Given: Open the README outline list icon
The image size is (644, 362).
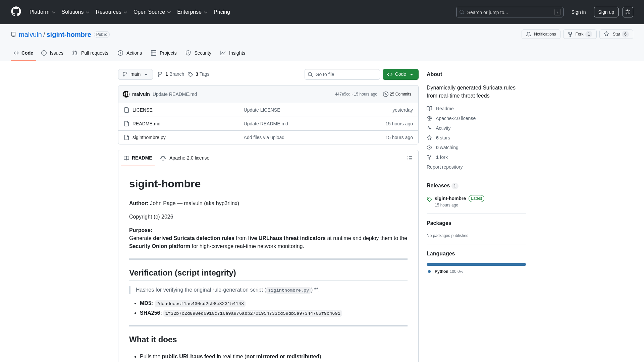Looking at the screenshot, I should [410, 158].
